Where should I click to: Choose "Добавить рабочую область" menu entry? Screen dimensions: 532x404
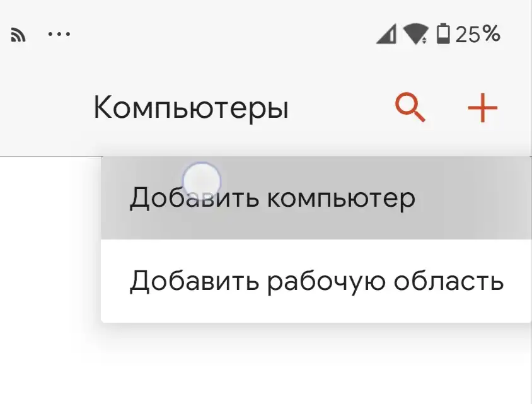(x=316, y=281)
